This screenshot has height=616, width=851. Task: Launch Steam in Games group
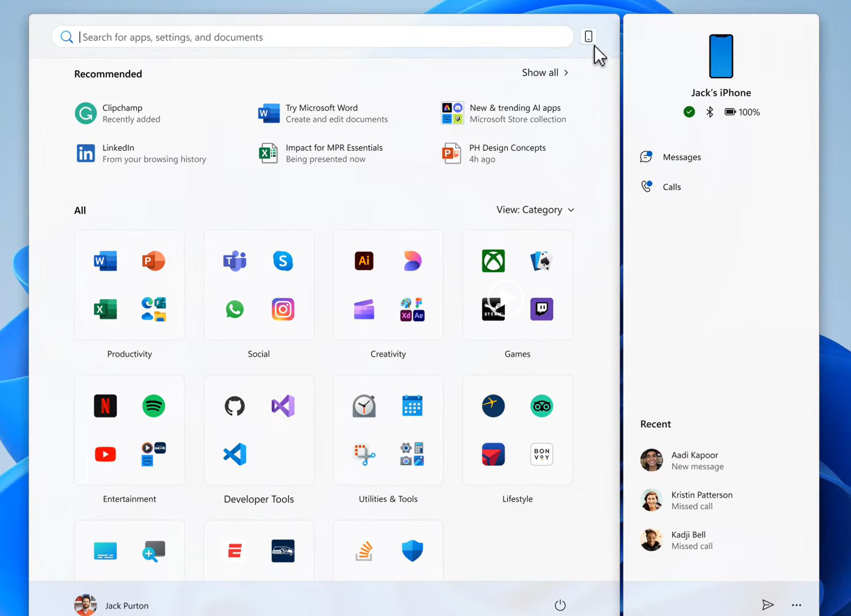[x=493, y=309]
